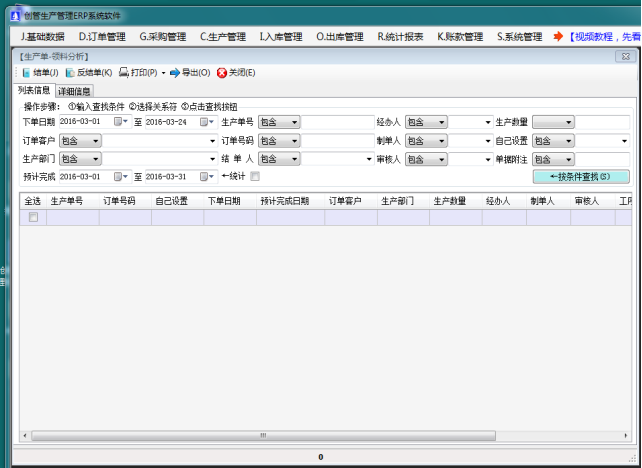Open calendar picker for 下单日期 start date

(125, 122)
